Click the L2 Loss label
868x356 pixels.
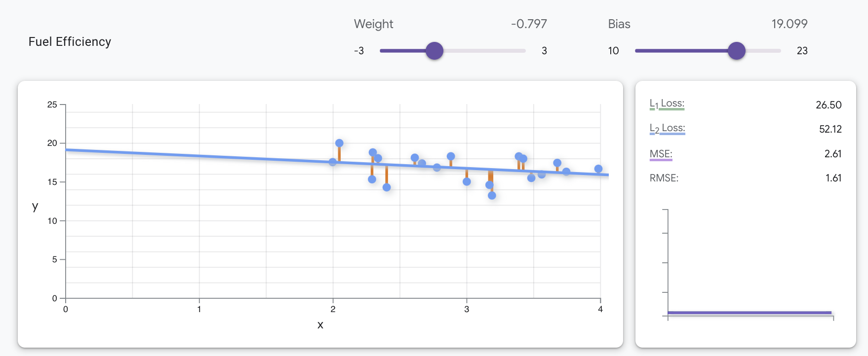tap(668, 128)
